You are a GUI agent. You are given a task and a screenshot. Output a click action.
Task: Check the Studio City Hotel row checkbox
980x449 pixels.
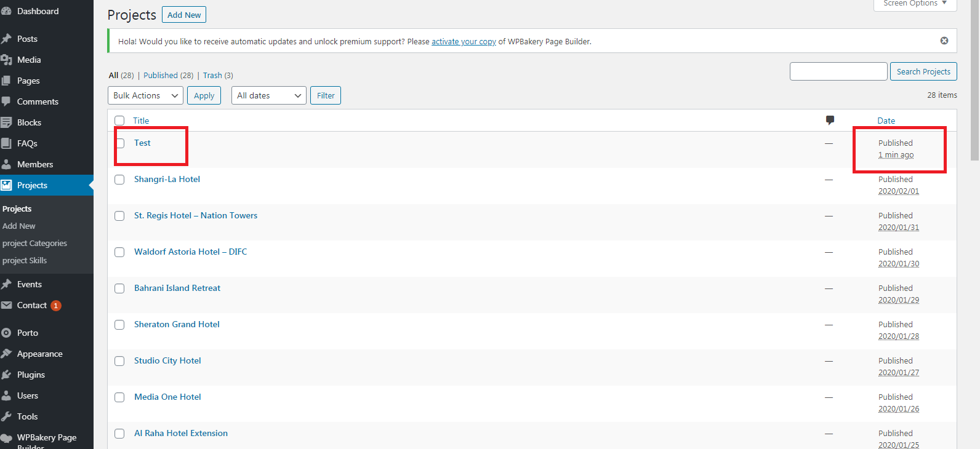119,361
